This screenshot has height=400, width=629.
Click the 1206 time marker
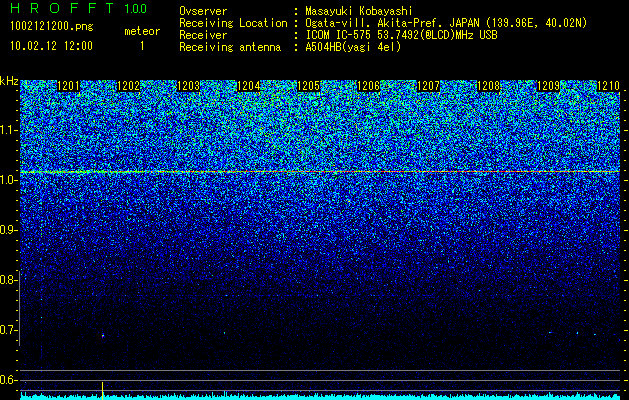(x=368, y=86)
